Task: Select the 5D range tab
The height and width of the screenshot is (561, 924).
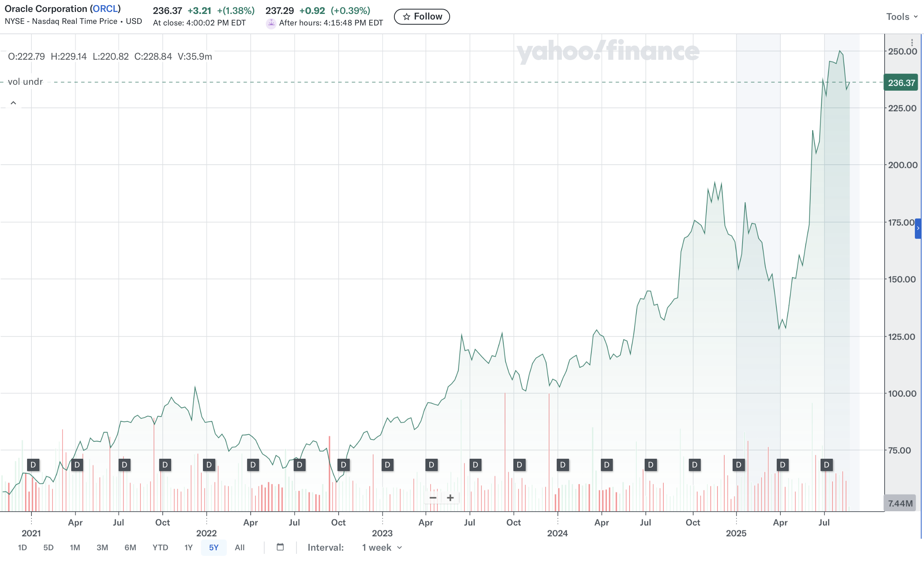Action: click(48, 547)
